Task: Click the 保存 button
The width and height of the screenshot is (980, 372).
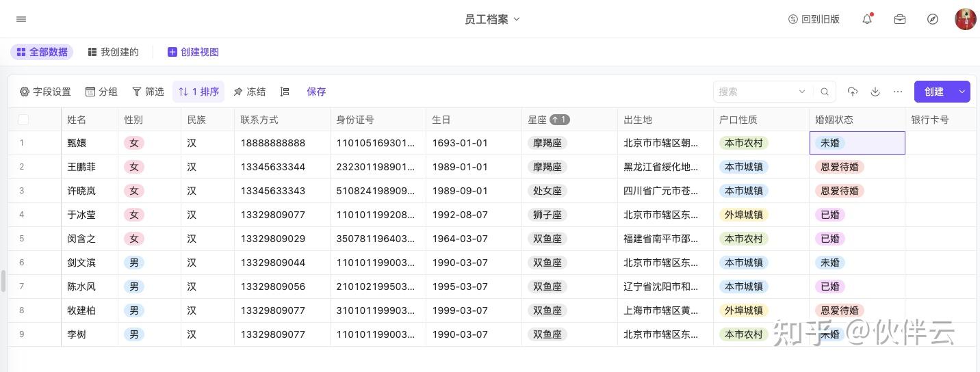Action: (x=316, y=92)
